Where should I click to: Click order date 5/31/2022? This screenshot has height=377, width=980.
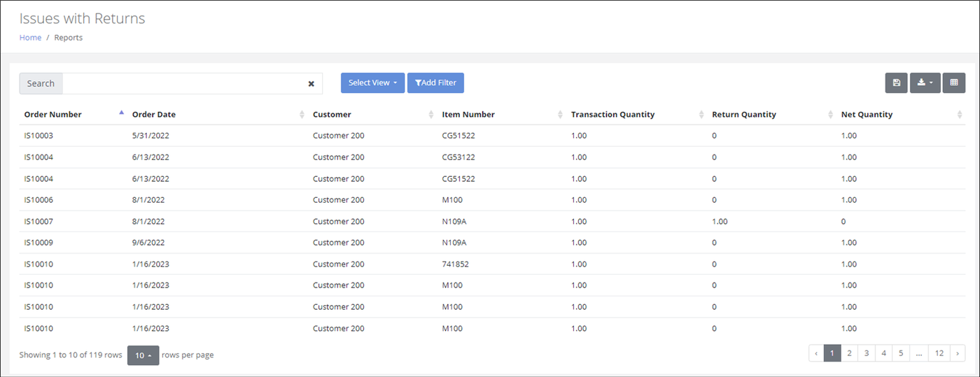point(150,136)
